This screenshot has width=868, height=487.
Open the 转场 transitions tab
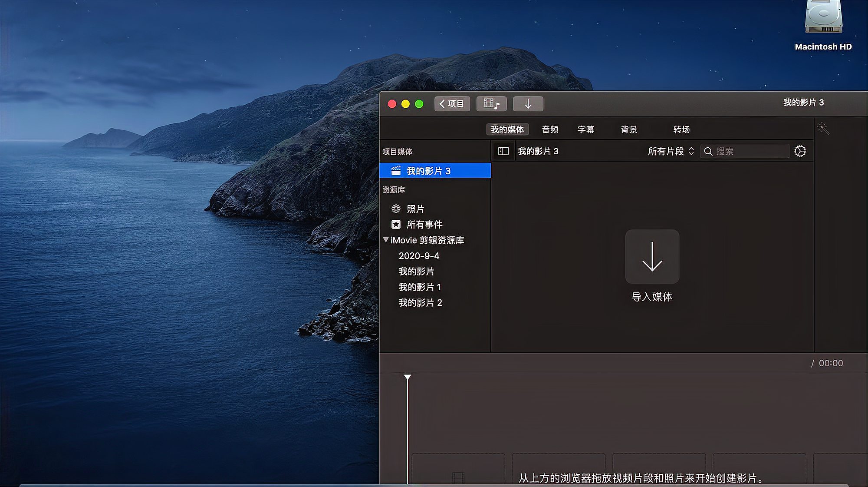click(681, 129)
